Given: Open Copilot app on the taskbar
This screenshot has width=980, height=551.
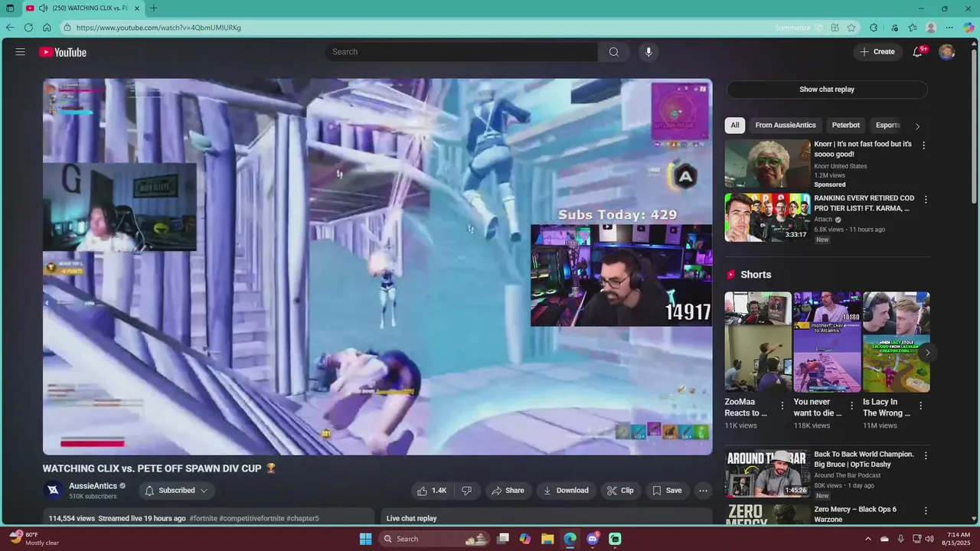Looking at the screenshot, I should pos(525,539).
